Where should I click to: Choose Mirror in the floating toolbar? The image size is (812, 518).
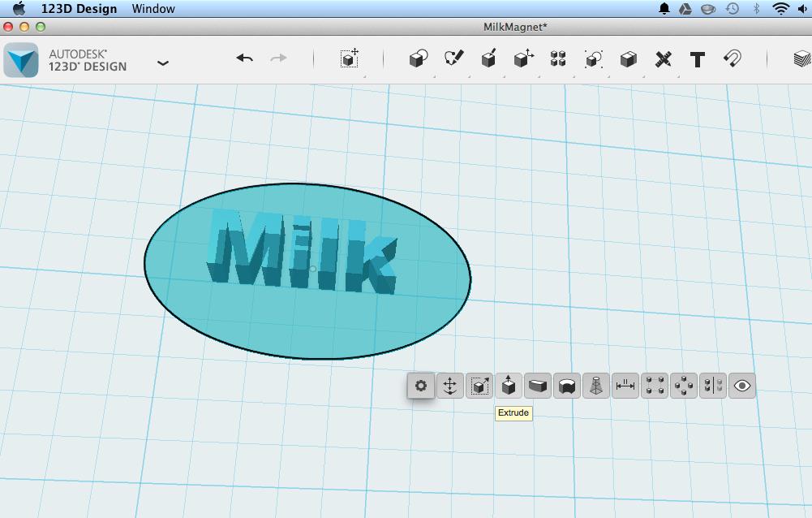tap(712, 386)
